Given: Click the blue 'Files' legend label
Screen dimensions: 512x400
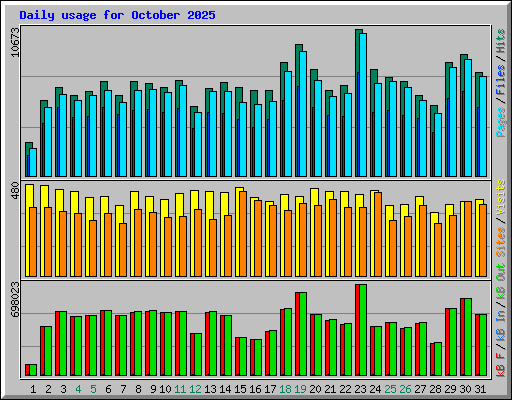Looking at the screenshot, I should pyautogui.click(x=501, y=80).
